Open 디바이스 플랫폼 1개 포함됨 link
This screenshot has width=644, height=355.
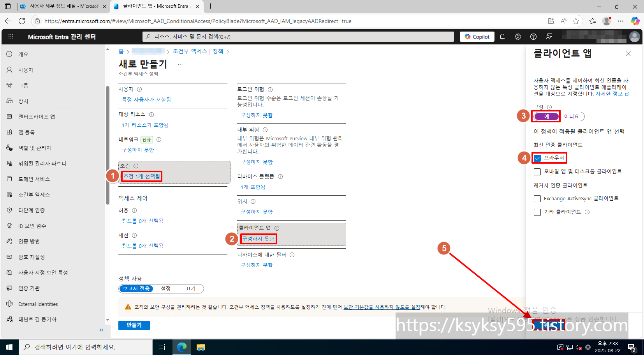pyautogui.click(x=253, y=187)
